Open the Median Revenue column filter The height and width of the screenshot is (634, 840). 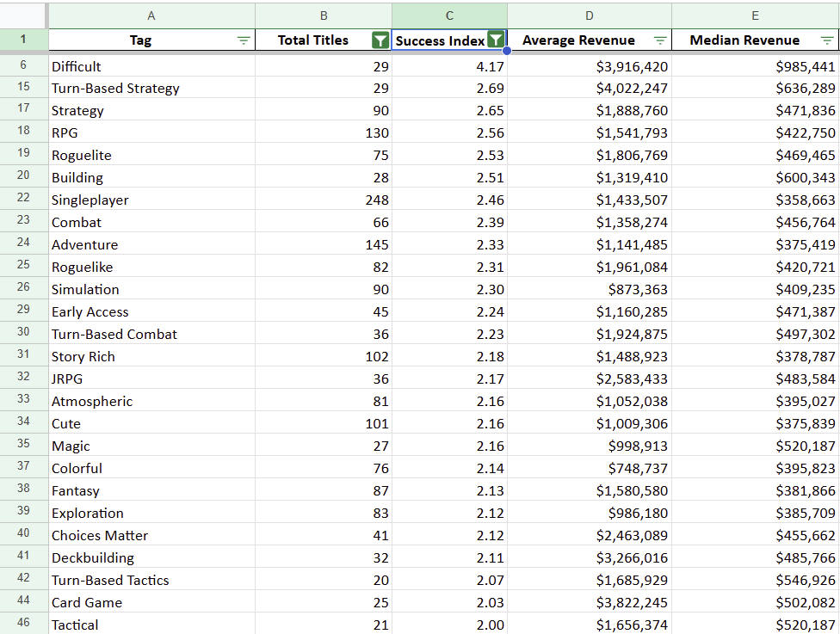(x=826, y=40)
